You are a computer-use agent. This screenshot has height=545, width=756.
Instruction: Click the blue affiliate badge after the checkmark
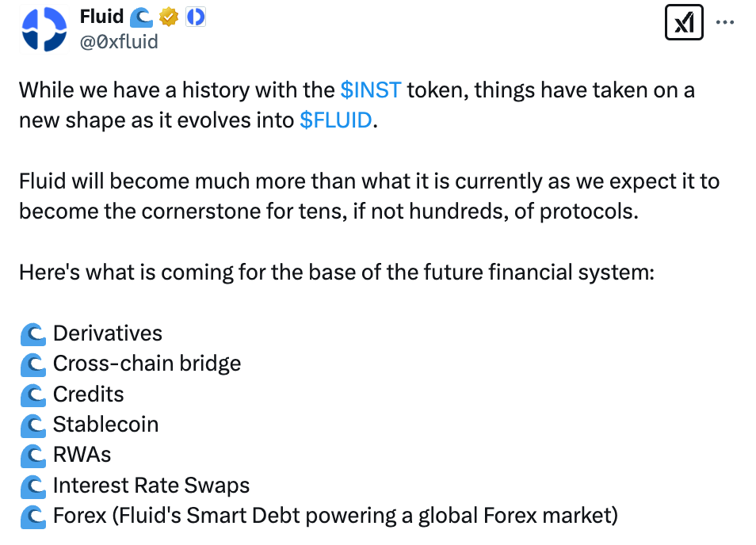(195, 17)
